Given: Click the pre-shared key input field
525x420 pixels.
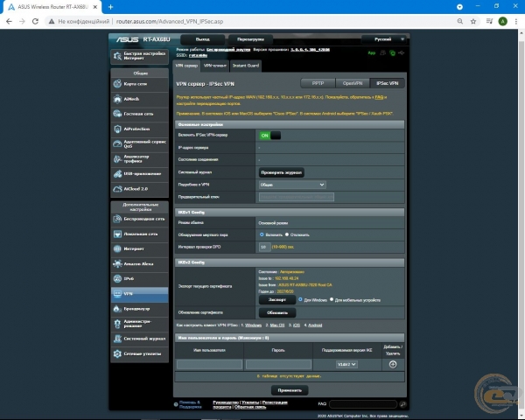Looking at the screenshot, I should click(x=297, y=197).
